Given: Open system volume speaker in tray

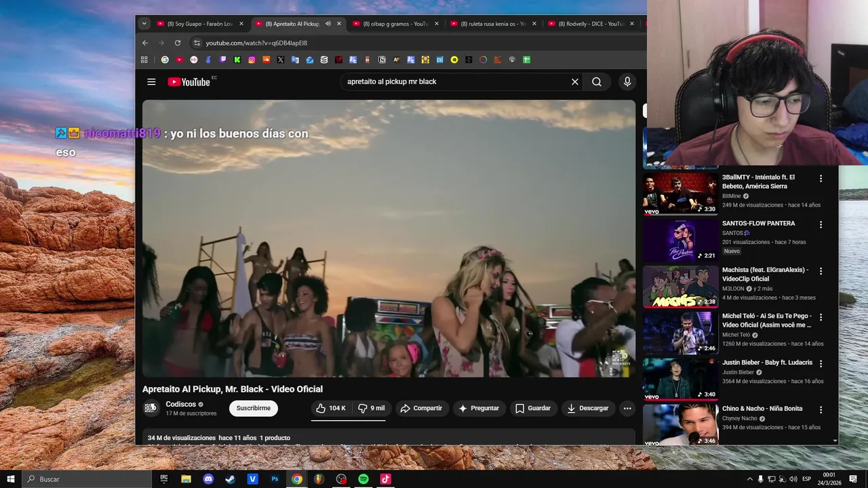Looking at the screenshot, I should click(793, 479).
